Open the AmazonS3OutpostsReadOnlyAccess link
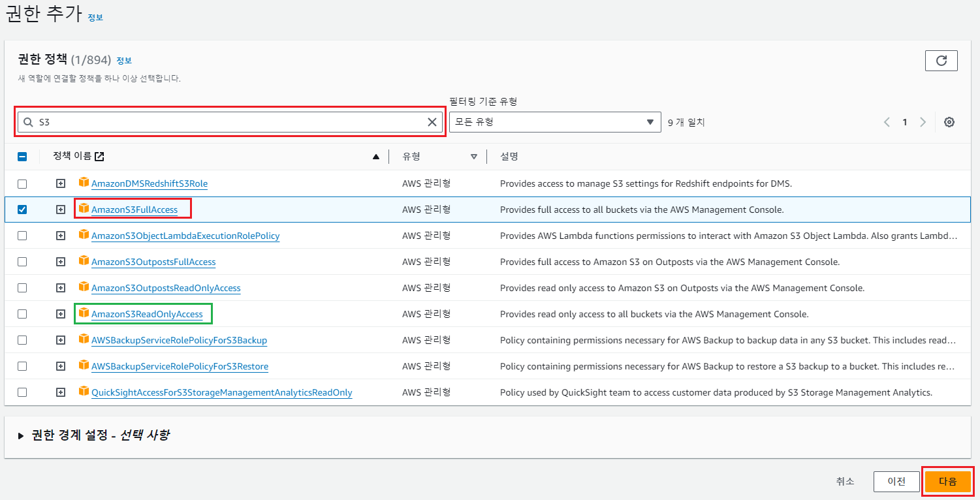Image resolution: width=980 pixels, height=500 pixels. pyautogui.click(x=166, y=288)
